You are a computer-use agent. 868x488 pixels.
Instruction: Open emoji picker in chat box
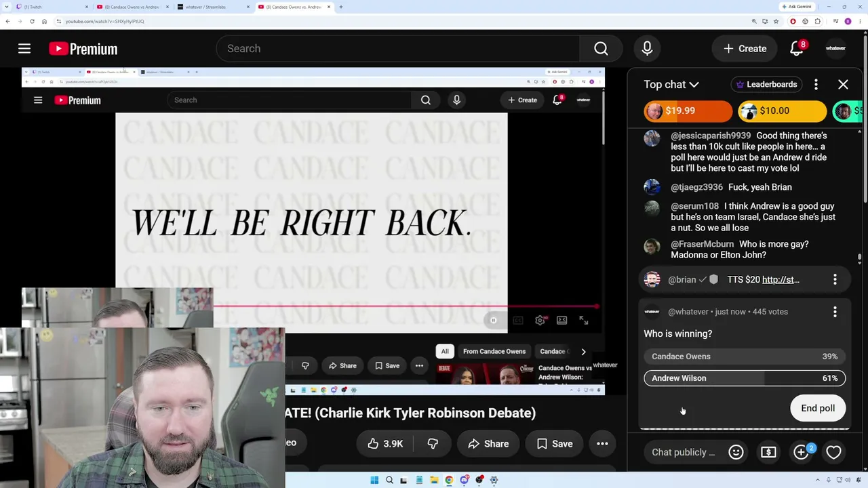736,452
